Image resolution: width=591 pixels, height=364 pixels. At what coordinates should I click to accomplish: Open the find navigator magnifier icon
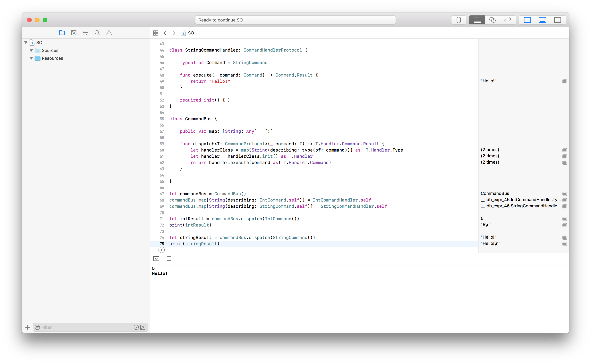(x=97, y=33)
